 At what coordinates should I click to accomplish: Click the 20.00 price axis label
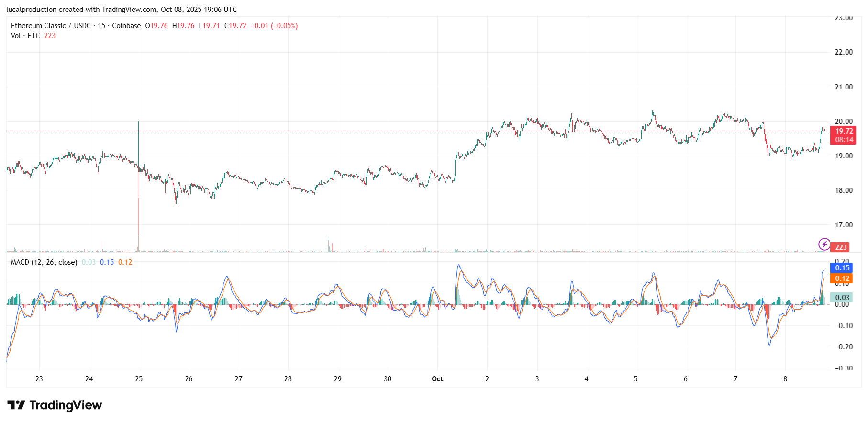(x=844, y=122)
